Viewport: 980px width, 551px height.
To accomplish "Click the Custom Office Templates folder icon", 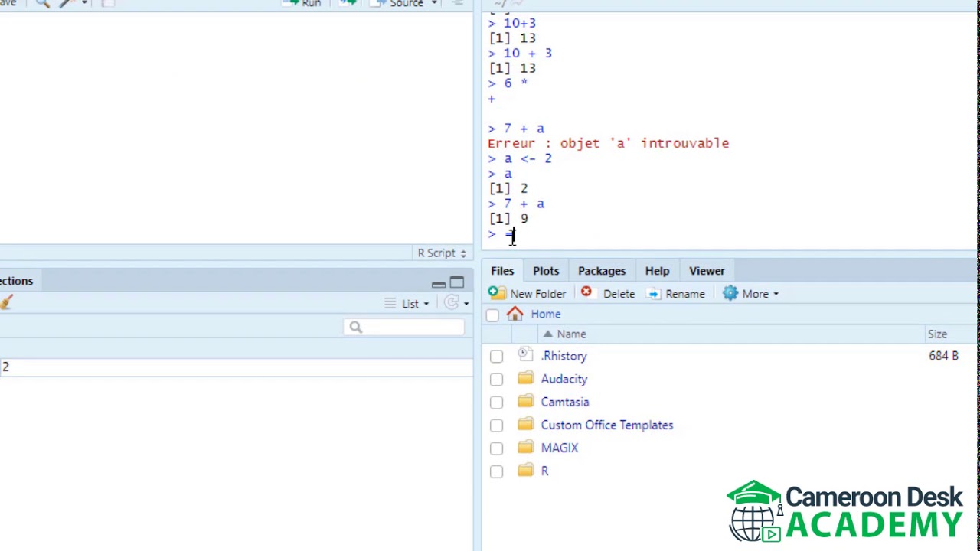I will pos(525,424).
